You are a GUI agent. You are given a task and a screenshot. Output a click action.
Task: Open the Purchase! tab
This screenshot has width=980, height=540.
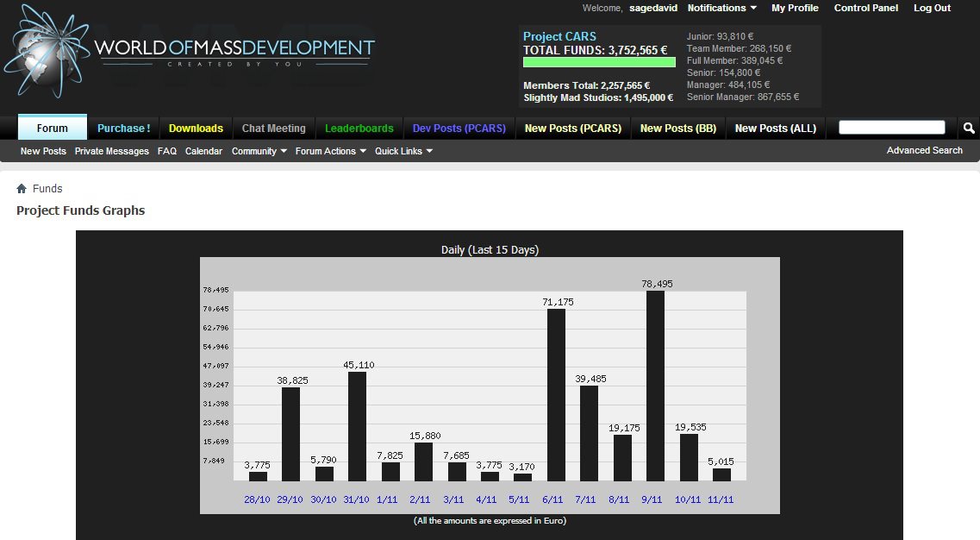124,129
